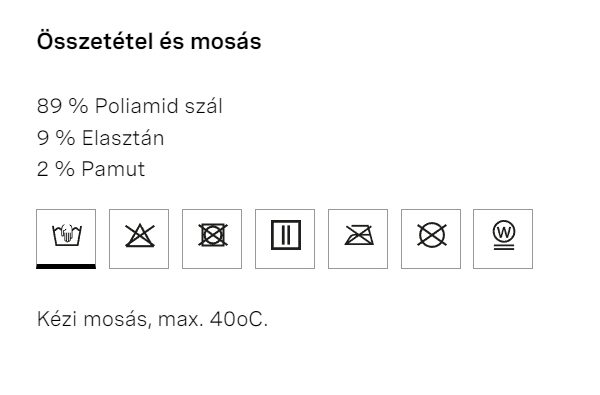Click the 89 % Poliamid szál line
The width and height of the screenshot is (600, 395).
(129, 106)
